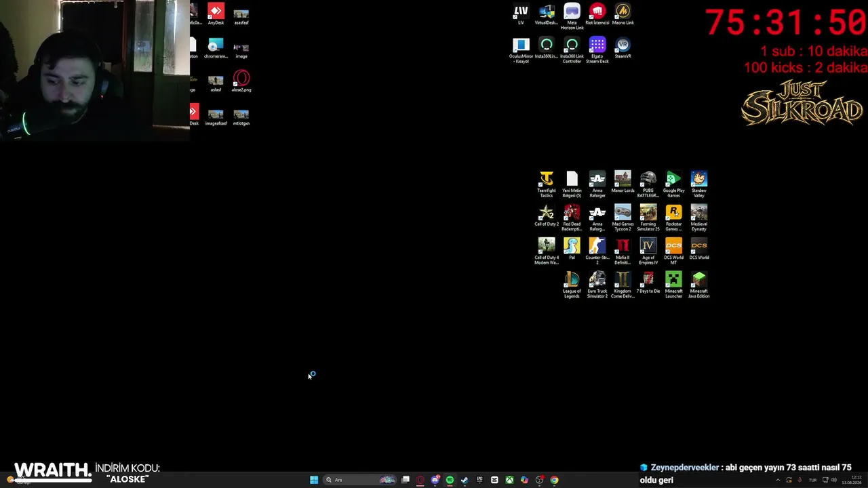
Task: Open the Windows Start menu
Action: pos(314,480)
